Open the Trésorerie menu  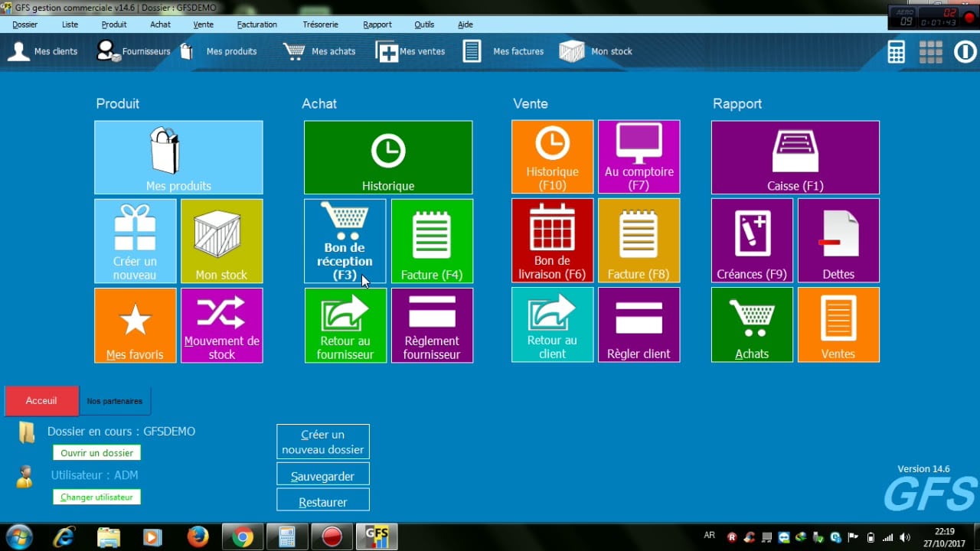320,24
